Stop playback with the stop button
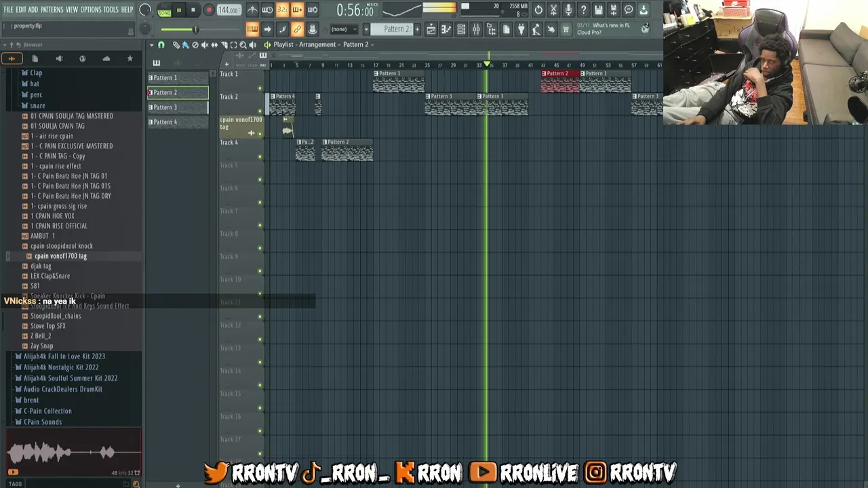The width and height of the screenshot is (868, 488). point(193,10)
